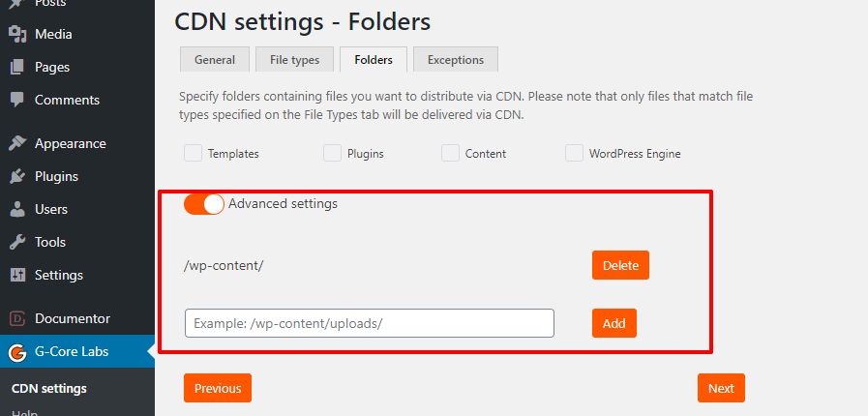This screenshot has height=416, width=868.
Task: Open Pages via its sidebar icon
Action: pyautogui.click(x=17, y=68)
